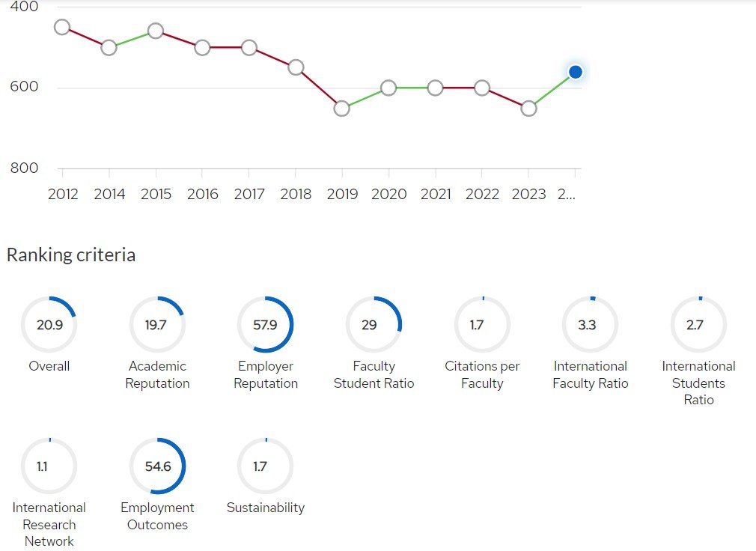Click the Overall score gauge 20.9

[49, 325]
